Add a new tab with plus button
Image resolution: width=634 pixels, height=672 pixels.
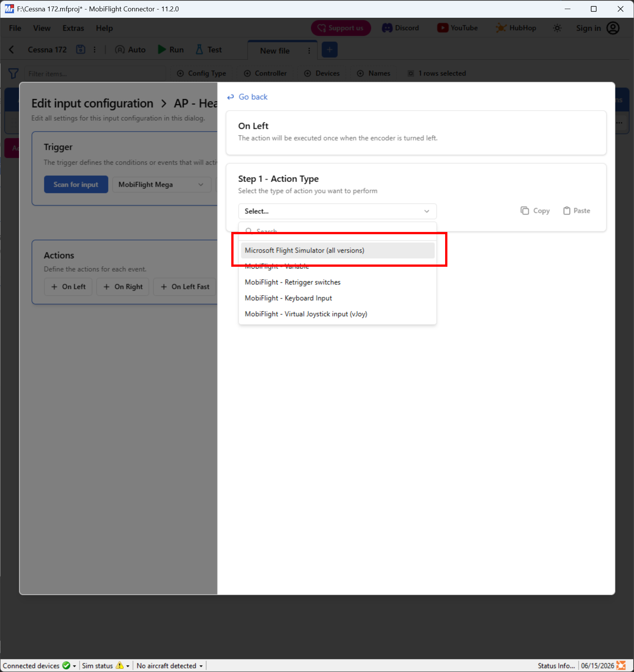(x=329, y=50)
